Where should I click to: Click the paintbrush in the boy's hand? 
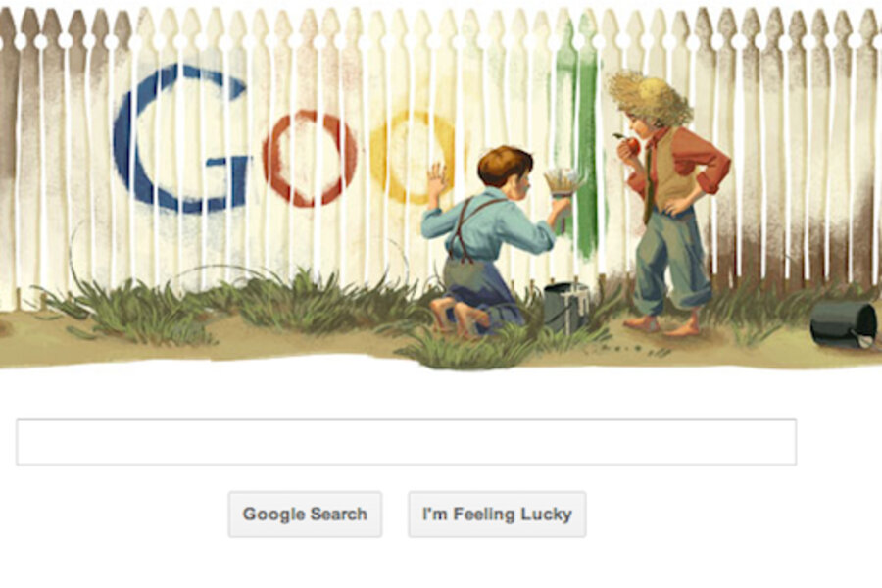563,183
